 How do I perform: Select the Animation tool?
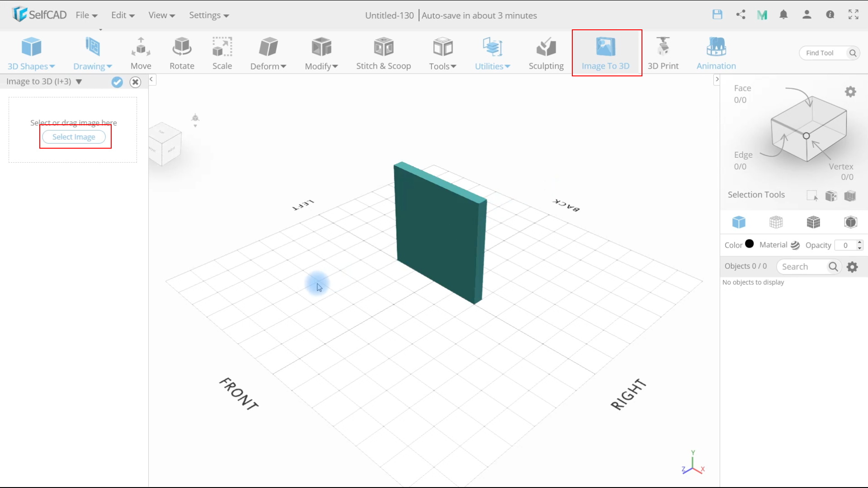(x=716, y=53)
